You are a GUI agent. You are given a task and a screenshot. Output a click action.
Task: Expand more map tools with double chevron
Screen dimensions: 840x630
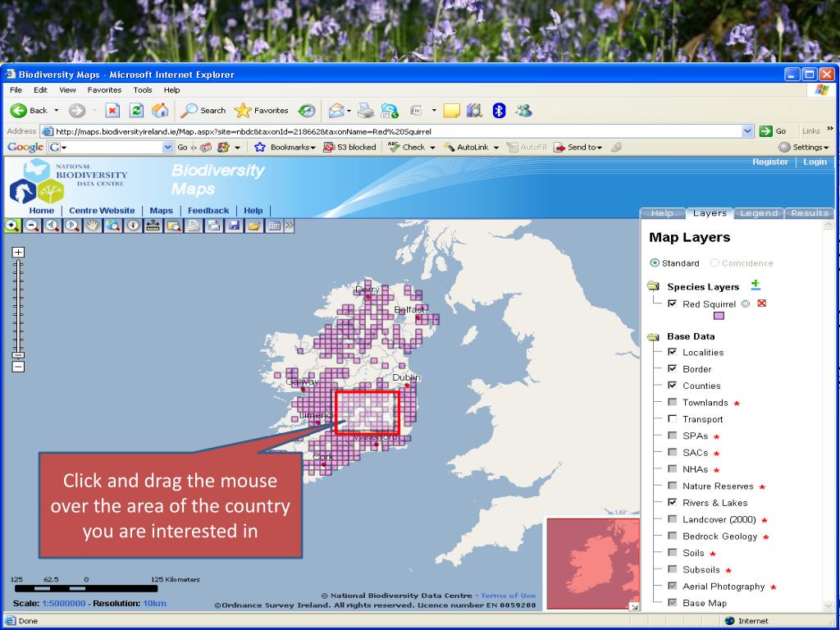pyautogui.click(x=290, y=226)
